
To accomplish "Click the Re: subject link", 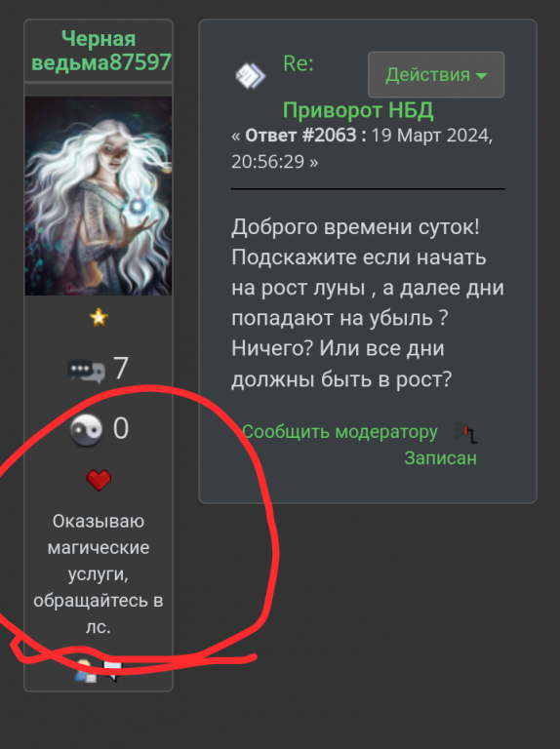I will (x=299, y=63).
